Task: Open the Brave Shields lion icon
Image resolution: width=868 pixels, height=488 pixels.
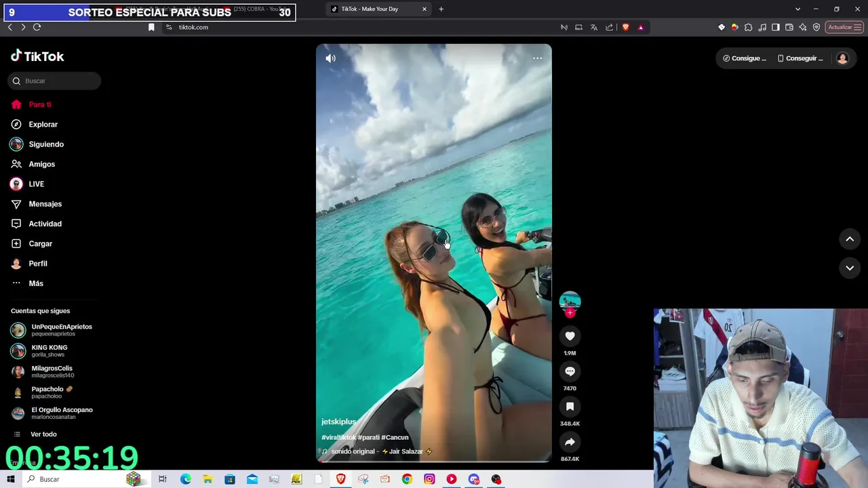Action: (x=625, y=27)
